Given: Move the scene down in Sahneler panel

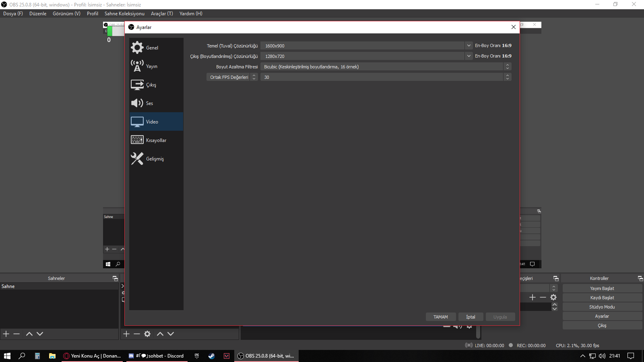Looking at the screenshot, I should point(40,334).
